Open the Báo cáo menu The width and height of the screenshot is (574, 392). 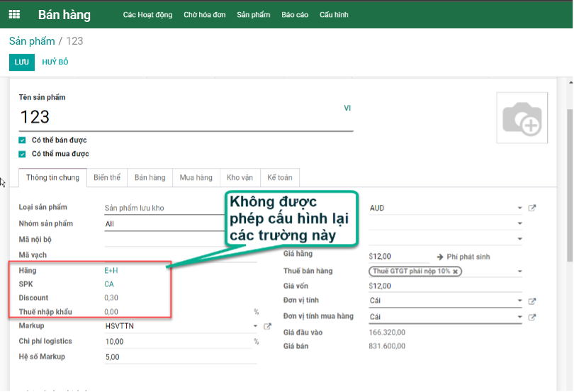(x=294, y=15)
